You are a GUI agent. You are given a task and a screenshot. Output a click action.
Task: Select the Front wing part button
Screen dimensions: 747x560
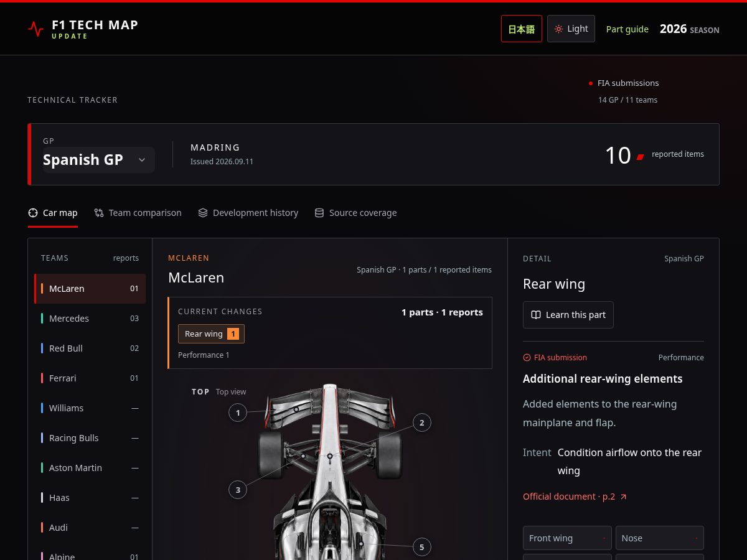(x=567, y=538)
